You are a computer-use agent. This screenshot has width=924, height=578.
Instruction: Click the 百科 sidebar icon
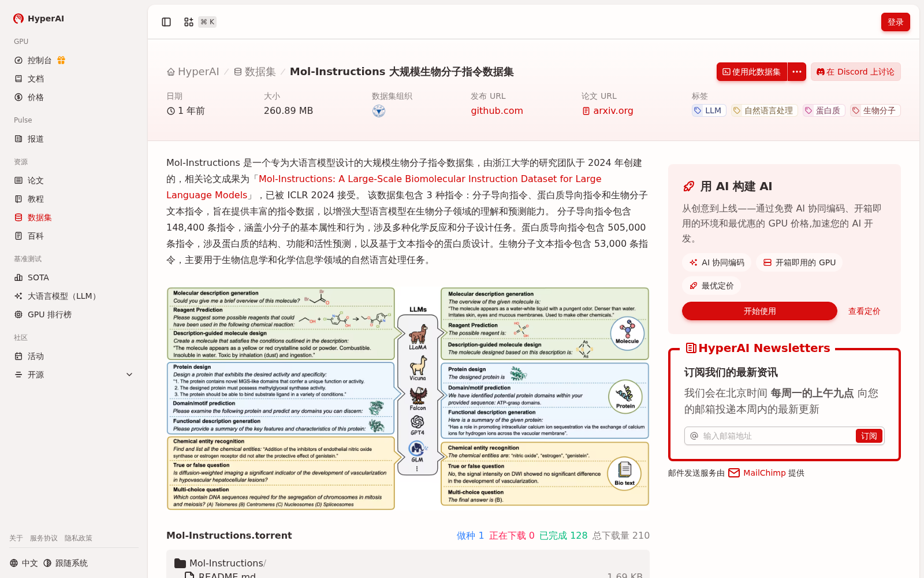[18, 236]
